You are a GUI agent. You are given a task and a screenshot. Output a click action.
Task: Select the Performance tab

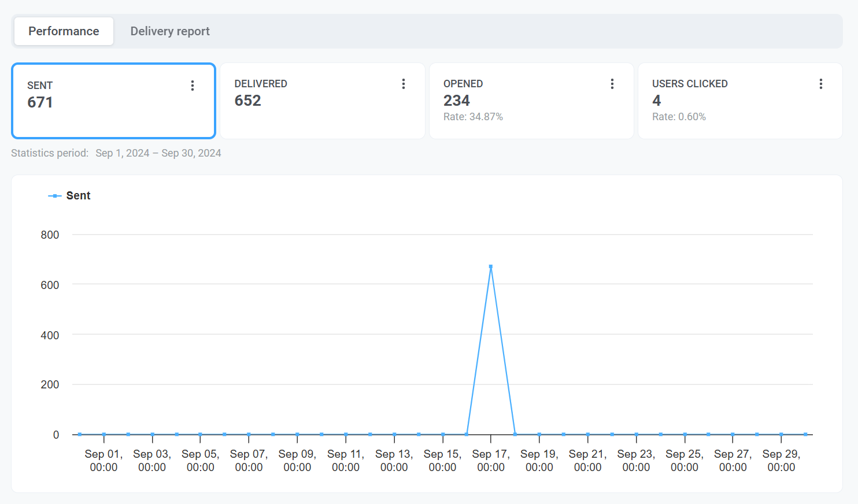(64, 31)
